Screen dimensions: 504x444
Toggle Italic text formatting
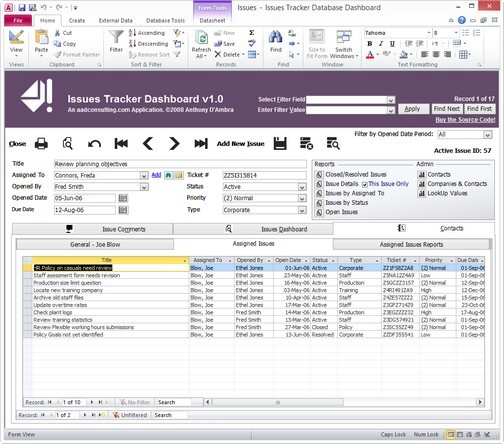coord(381,44)
